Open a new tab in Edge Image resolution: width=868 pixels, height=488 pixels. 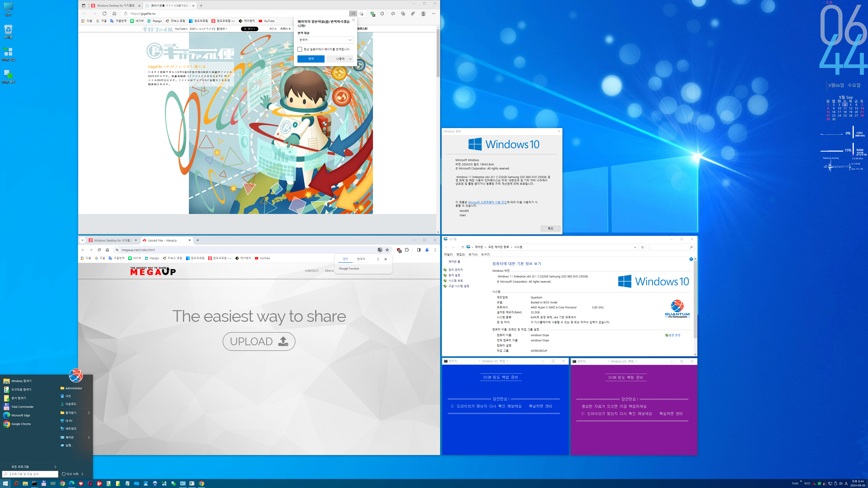pyautogui.click(x=201, y=5)
